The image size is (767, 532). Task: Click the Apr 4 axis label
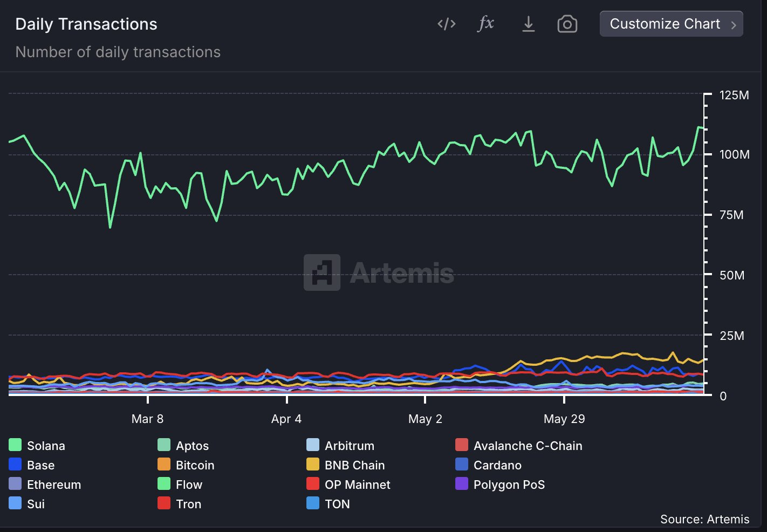[x=286, y=419]
